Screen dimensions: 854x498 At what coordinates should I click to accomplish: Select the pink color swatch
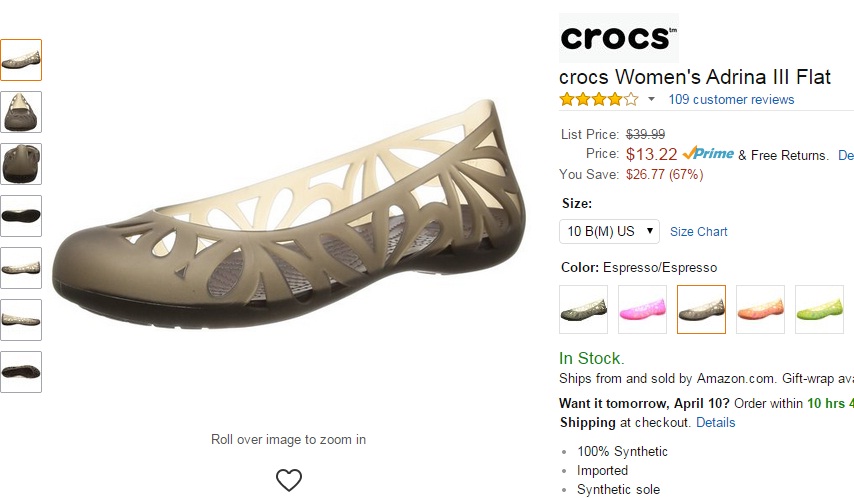point(642,310)
